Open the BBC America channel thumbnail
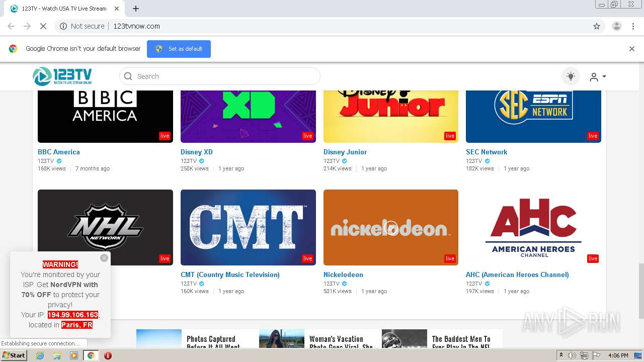The width and height of the screenshot is (644, 362). click(x=105, y=116)
